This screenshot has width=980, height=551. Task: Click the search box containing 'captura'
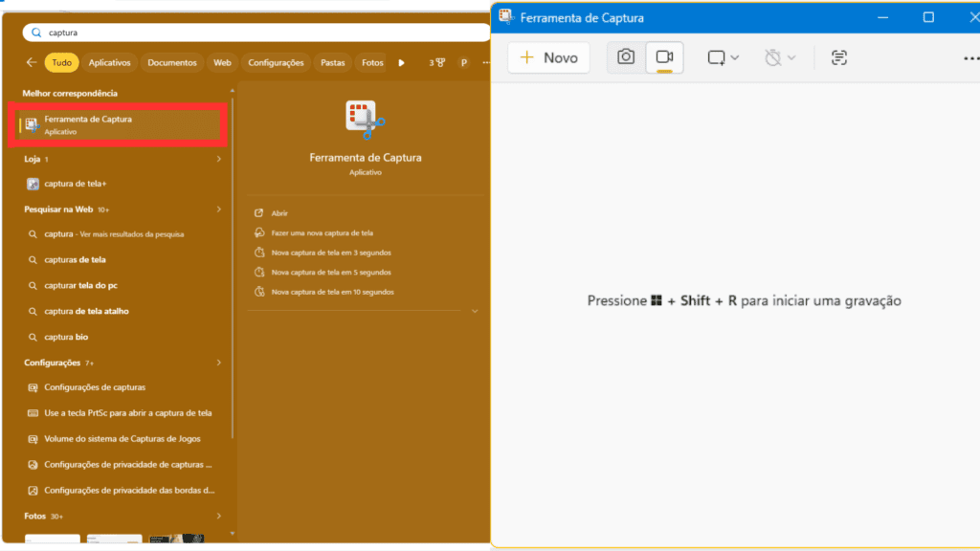[x=256, y=33]
